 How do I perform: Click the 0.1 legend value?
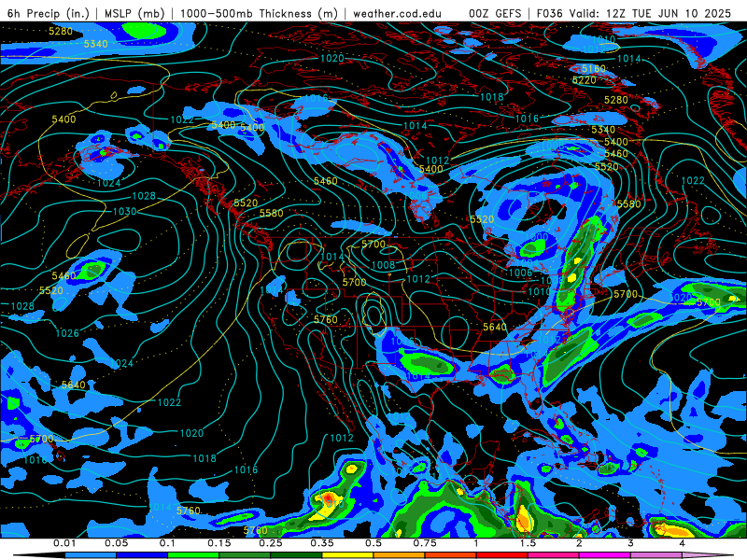[167, 543]
